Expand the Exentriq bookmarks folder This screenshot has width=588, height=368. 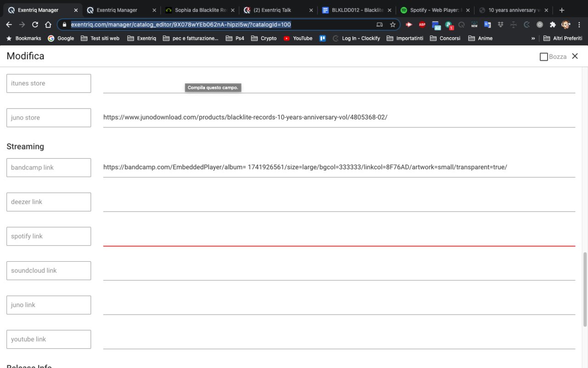[x=141, y=39]
